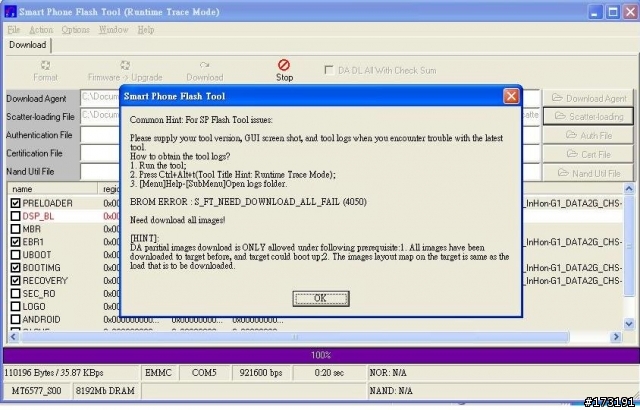640x410 pixels.
Task: Click the Download Agent browse button
Action: coord(588,98)
